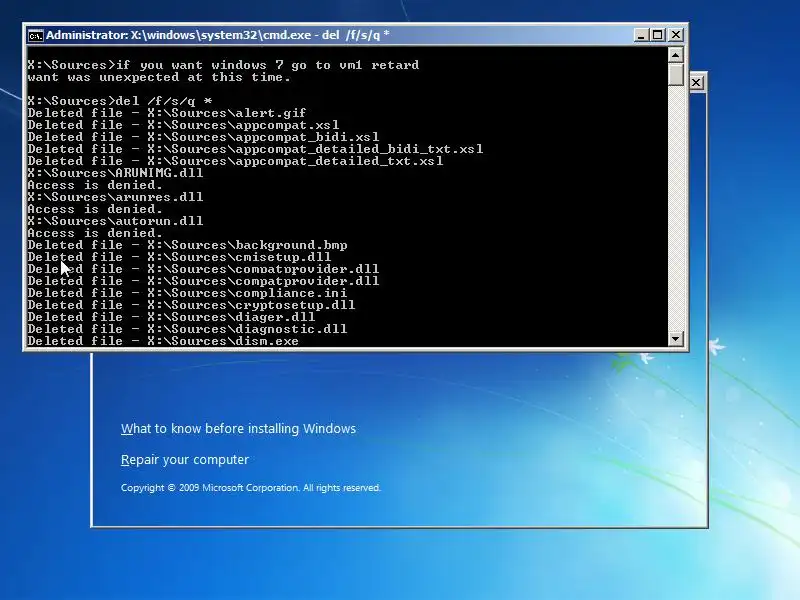
Task: Click the 'if you want windows 7' command line
Action: (x=223, y=65)
